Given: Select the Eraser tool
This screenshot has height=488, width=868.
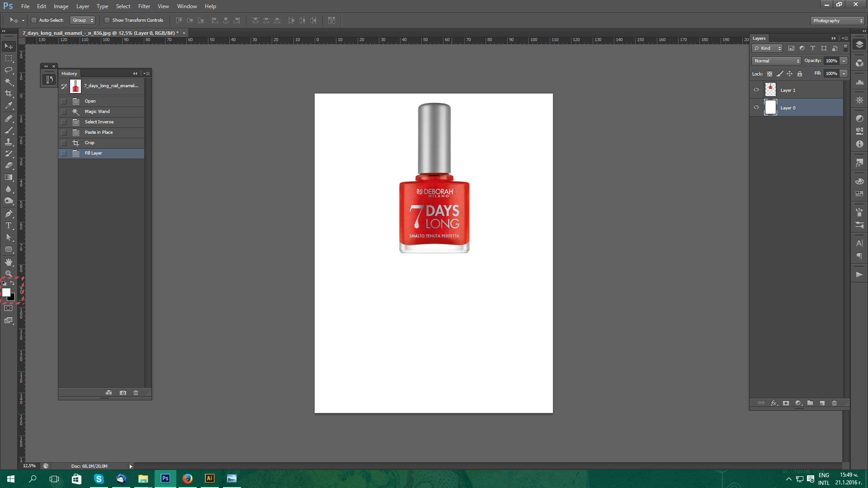Looking at the screenshot, I should pos(9,165).
